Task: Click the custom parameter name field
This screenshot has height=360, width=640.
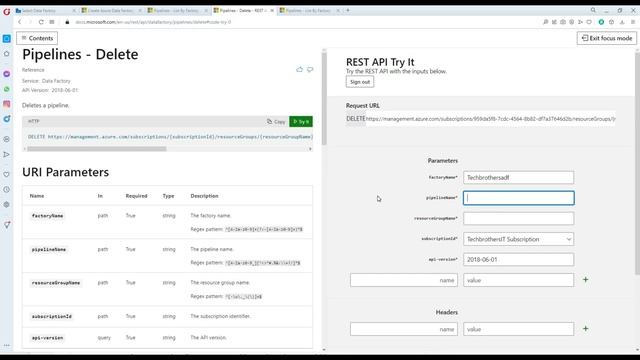Action: 404,280
